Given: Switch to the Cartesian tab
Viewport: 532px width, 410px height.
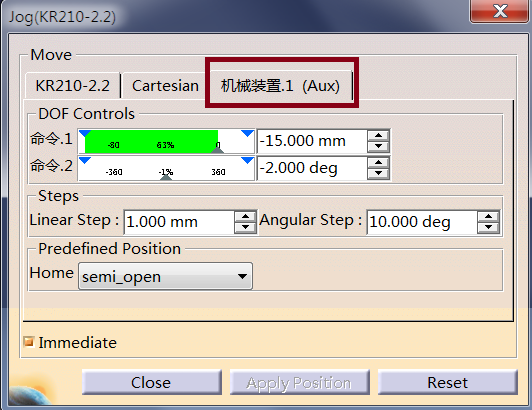Looking at the screenshot, I should pos(165,86).
